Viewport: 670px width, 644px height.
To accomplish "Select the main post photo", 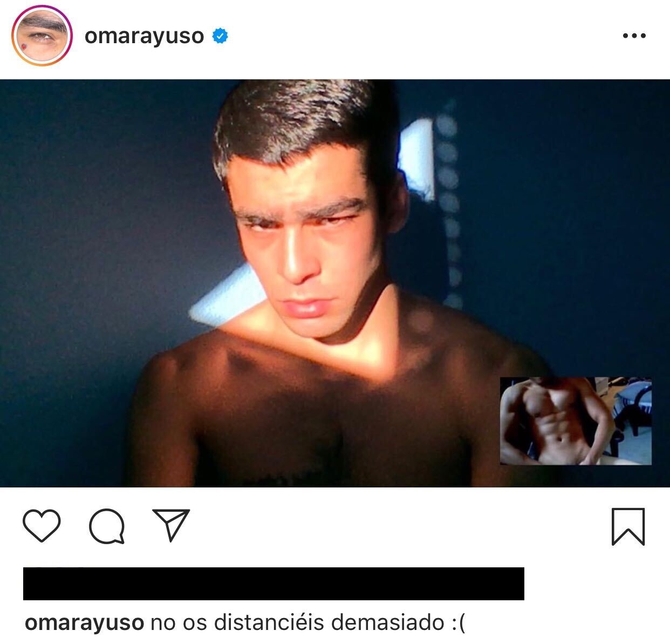I will click(x=335, y=283).
